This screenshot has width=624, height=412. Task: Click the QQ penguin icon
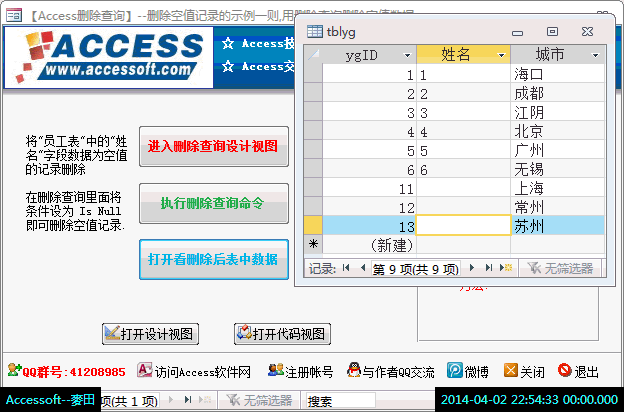click(x=354, y=370)
